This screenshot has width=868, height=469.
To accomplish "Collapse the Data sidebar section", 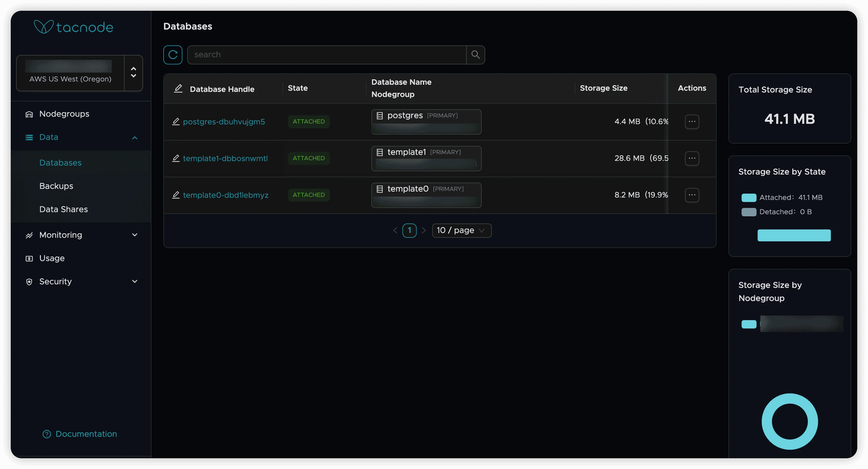I will coord(134,138).
